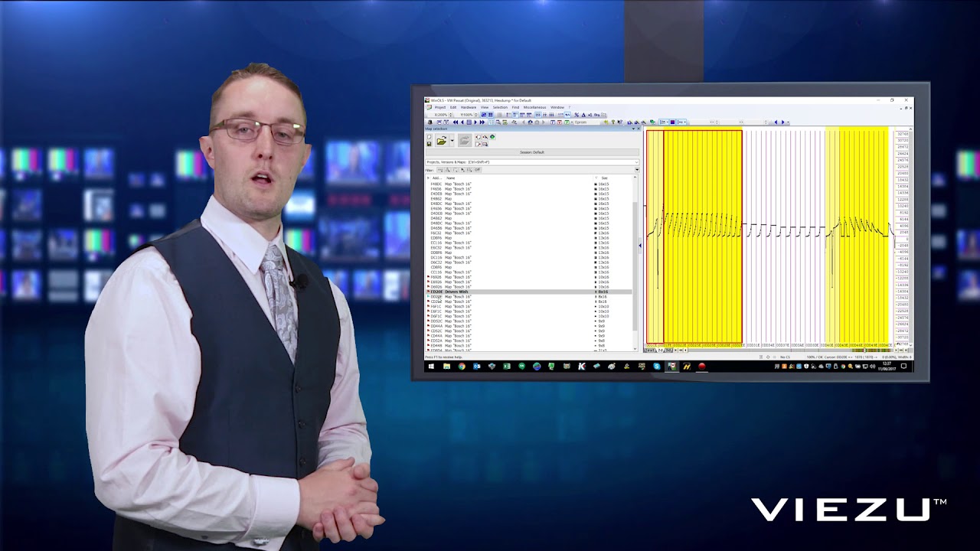
Task: Open the filter options dropdown arrow
Action: pos(637,170)
